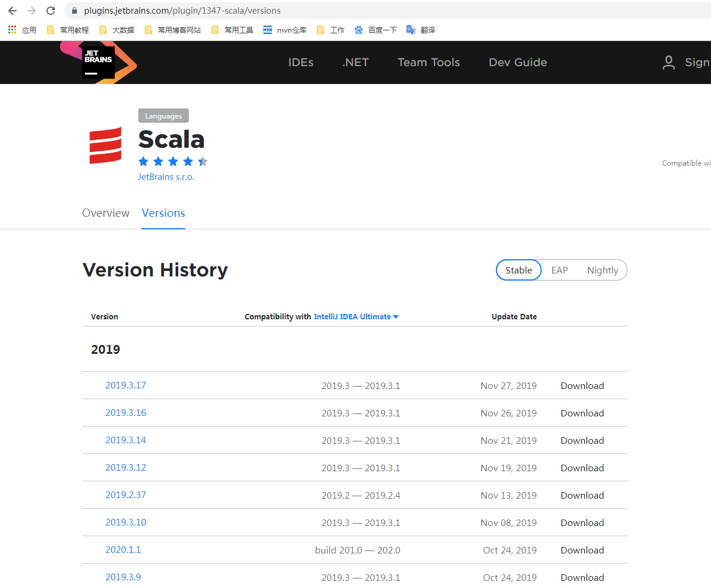The width and height of the screenshot is (711, 588).
Task: Click the address bar URL
Action: (x=182, y=11)
